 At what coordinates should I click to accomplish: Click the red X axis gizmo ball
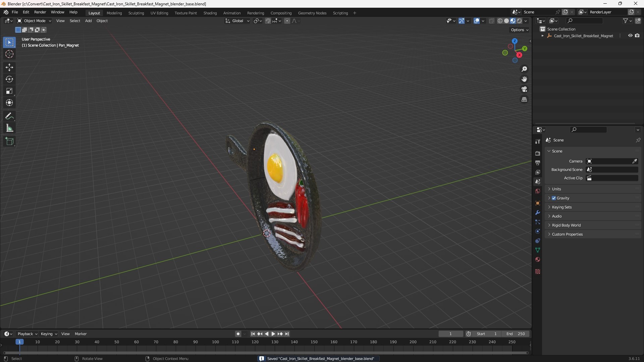(519, 55)
